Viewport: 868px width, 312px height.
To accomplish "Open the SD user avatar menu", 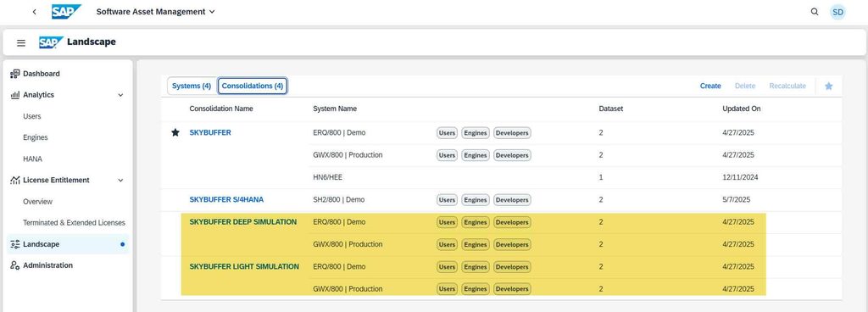I will (838, 12).
